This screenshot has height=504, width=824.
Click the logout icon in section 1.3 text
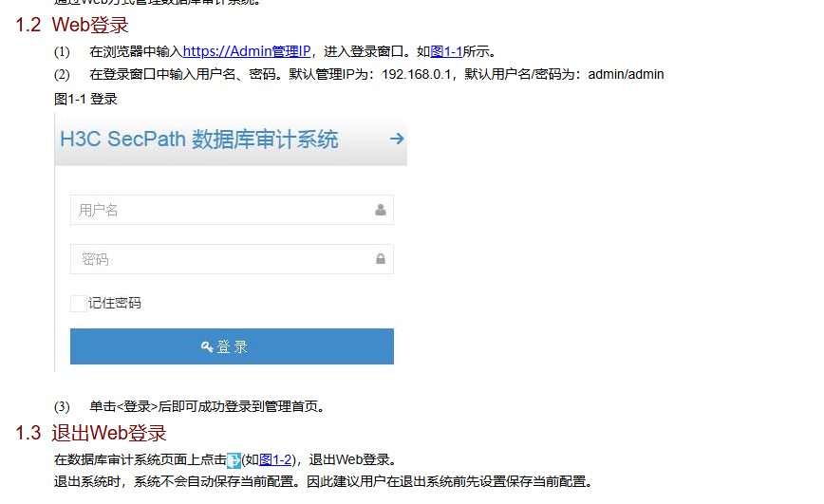[x=234, y=461]
